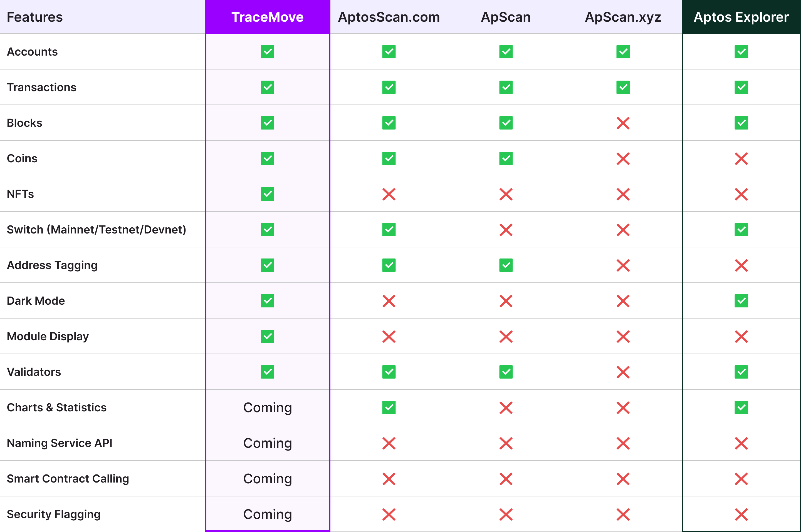Click ApScan red X for Switch networks row
Screen dimensions: 801x532
pos(506,230)
